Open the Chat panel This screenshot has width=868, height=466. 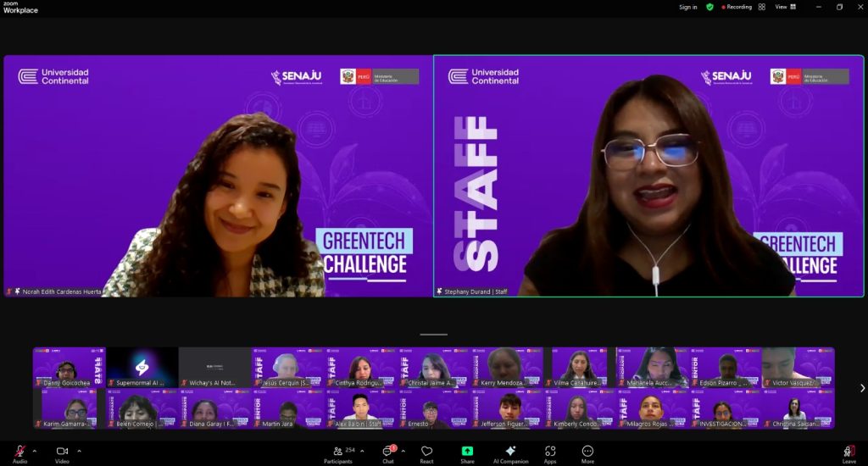[388, 454]
